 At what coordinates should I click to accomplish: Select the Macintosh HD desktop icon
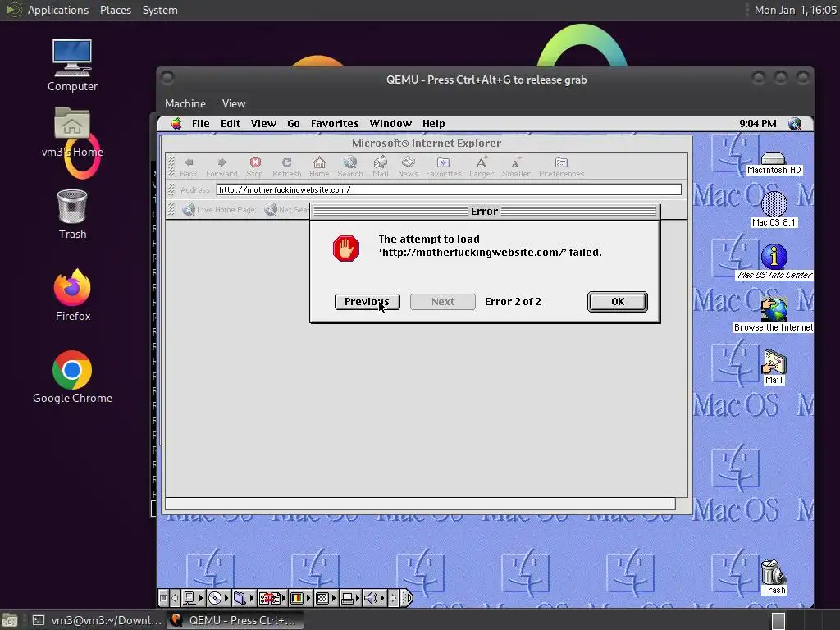774,163
